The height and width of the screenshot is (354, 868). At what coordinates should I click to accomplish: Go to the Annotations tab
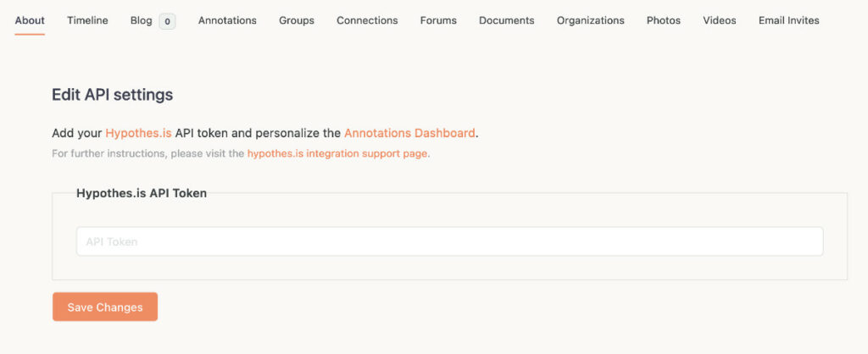point(227,20)
